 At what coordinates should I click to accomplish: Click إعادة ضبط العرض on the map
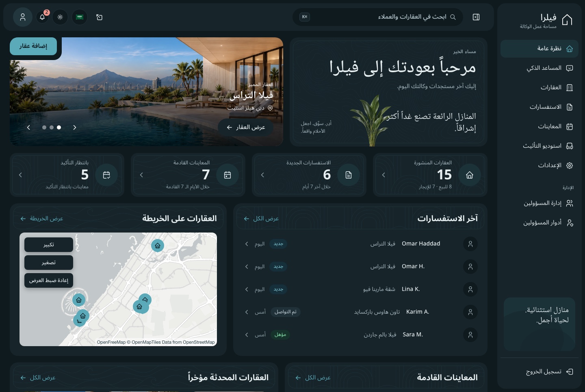tap(49, 280)
